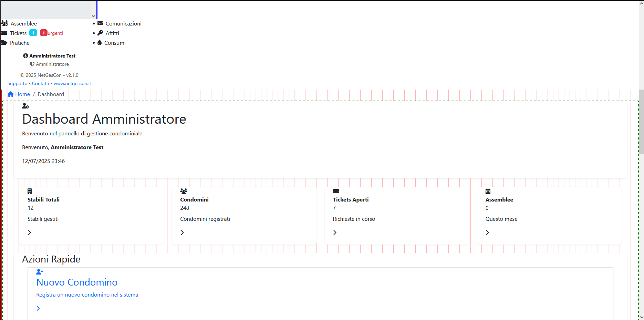Expand the Condomini card chevron arrow
Image resolution: width=644 pixels, height=320 pixels.
(182, 233)
